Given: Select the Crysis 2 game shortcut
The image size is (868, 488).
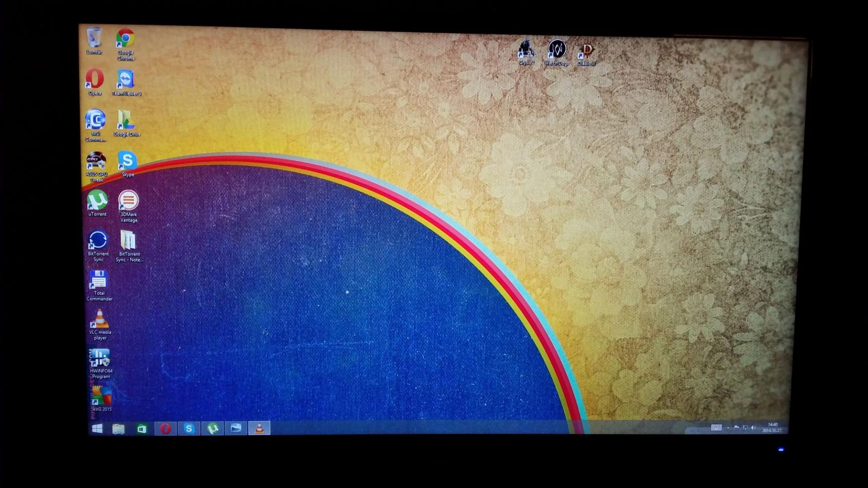Looking at the screenshot, I should point(526,49).
